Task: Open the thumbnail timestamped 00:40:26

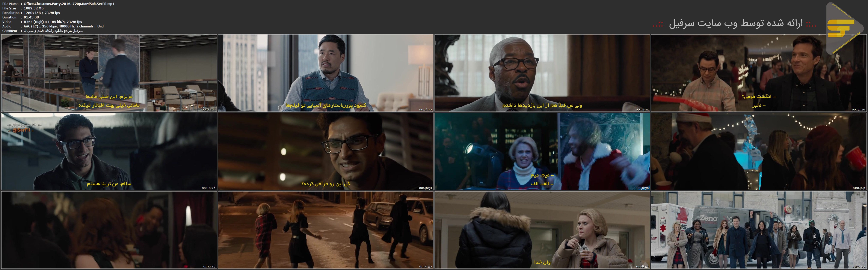Action: (109, 151)
